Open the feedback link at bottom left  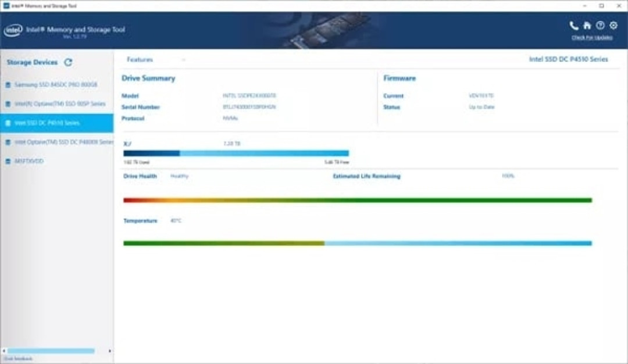click(x=19, y=359)
